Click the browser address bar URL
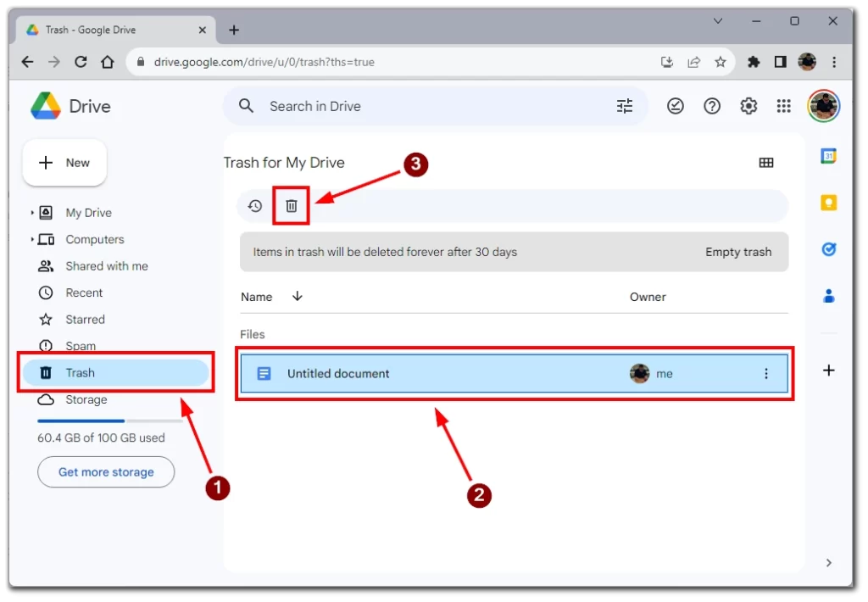The width and height of the screenshot is (868, 602). pos(264,62)
